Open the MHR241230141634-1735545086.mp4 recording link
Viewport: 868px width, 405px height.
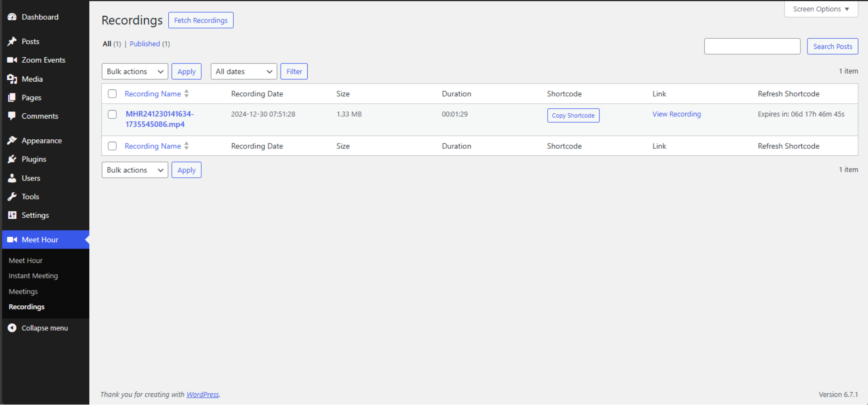[x=159, y=119]
